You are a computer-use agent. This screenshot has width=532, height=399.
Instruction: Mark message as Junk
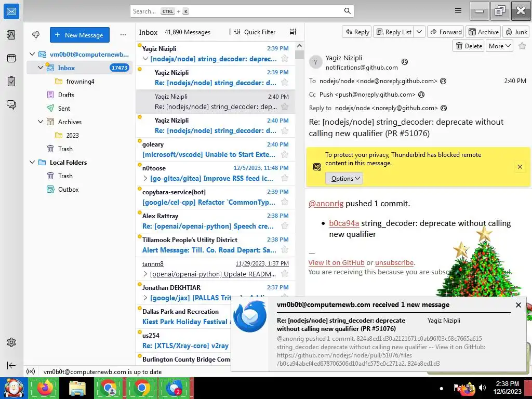(516, 32)
